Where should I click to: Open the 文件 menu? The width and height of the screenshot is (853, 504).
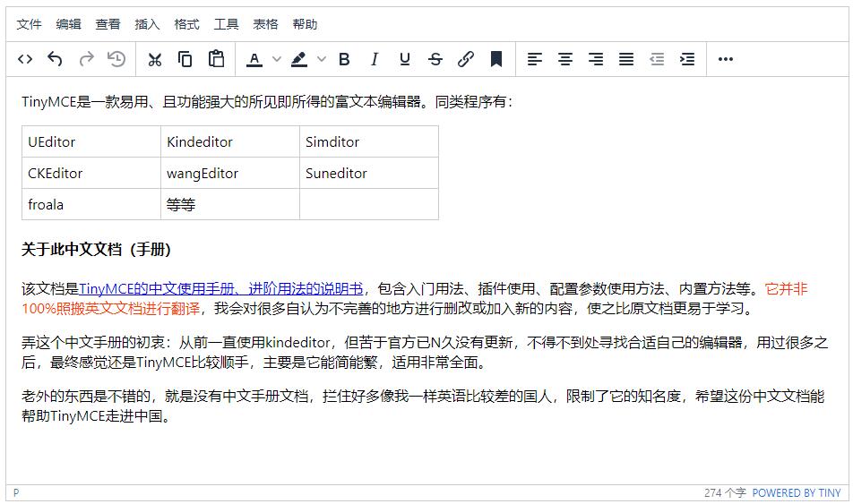pyautogui.click(x=29, y=24)
